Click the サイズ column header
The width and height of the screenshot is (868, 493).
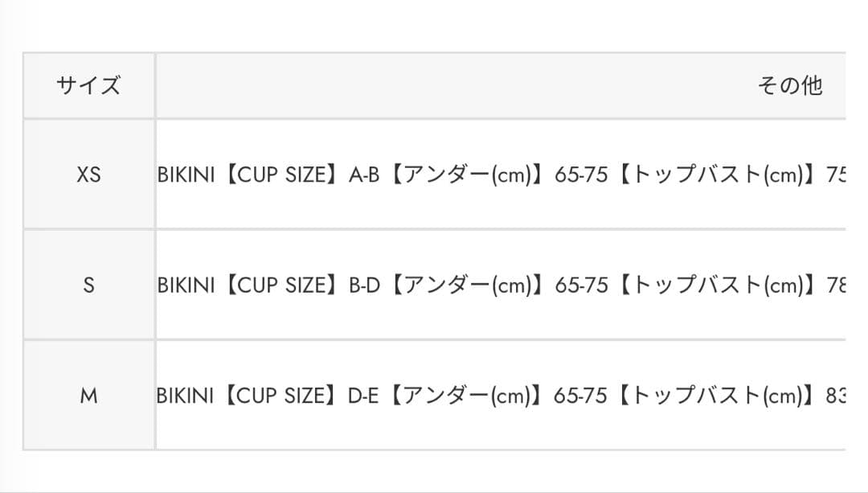[88, 86]
